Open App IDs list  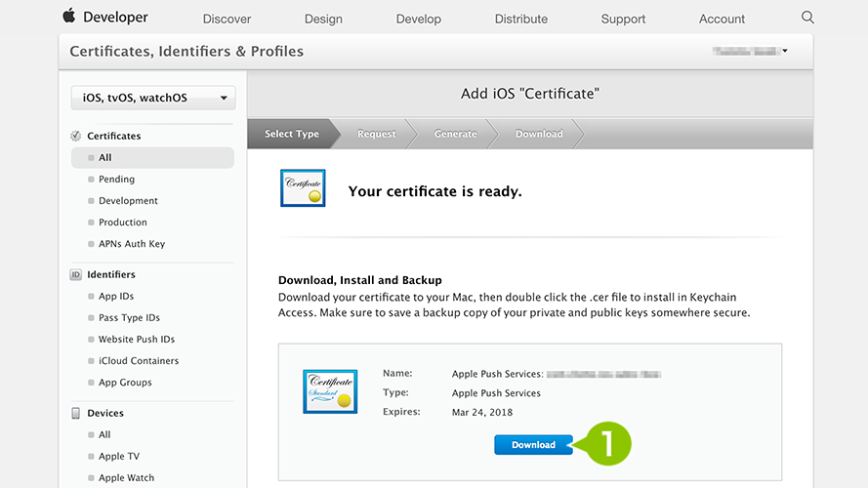(x=116, y=296)
